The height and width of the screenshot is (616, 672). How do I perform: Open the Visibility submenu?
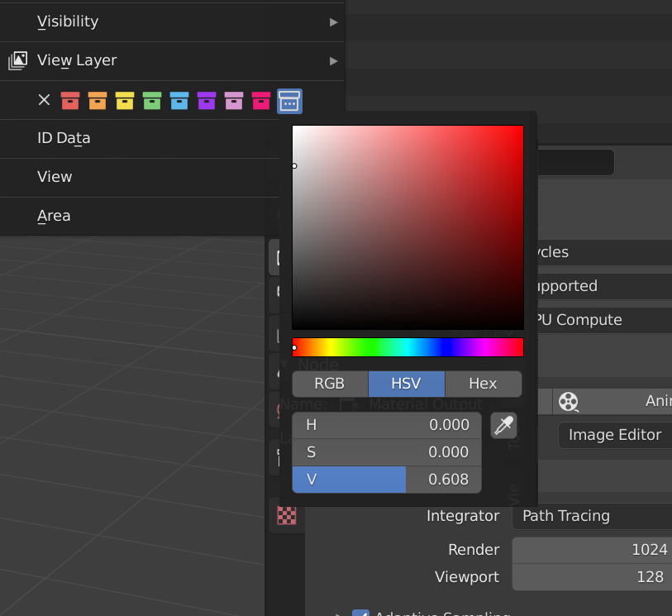172,21
